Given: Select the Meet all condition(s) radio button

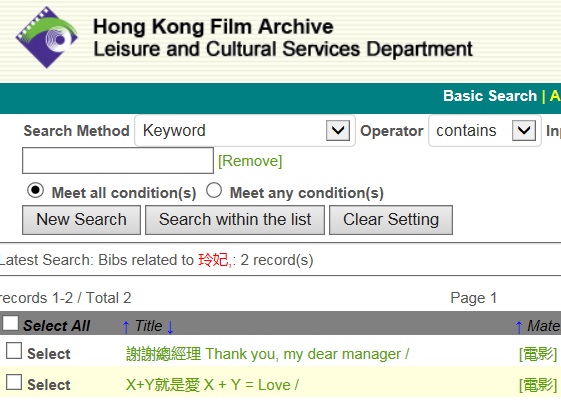Looking at the screenshot, I should [x=35, y=190].
